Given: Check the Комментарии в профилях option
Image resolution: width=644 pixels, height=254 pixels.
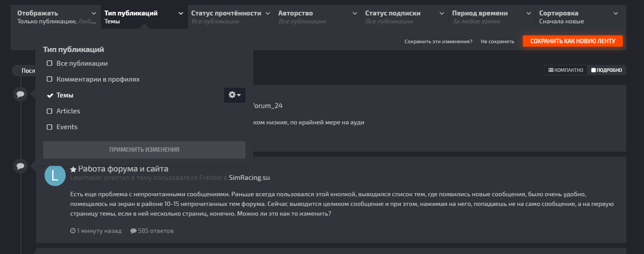Looking at the screenshot, I should (x=50, y=79).
